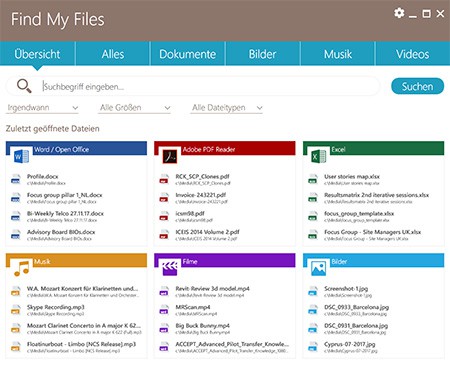
Task: Switch to the Alles tab
Action: [113, 54]
